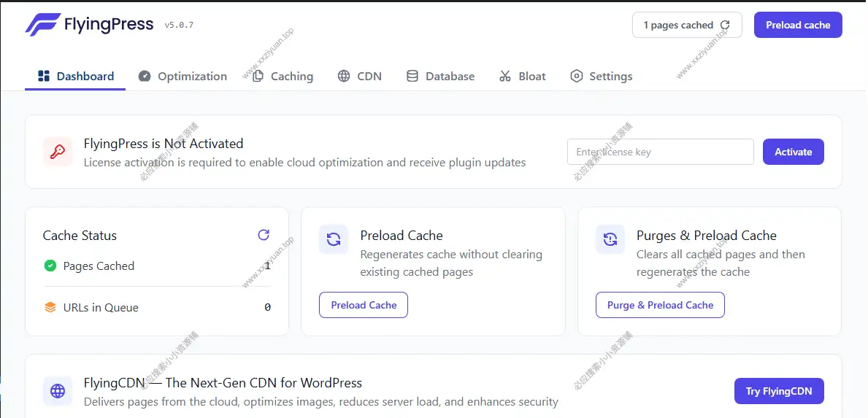Click refresh icon in pages cached badge

[724, 25]
